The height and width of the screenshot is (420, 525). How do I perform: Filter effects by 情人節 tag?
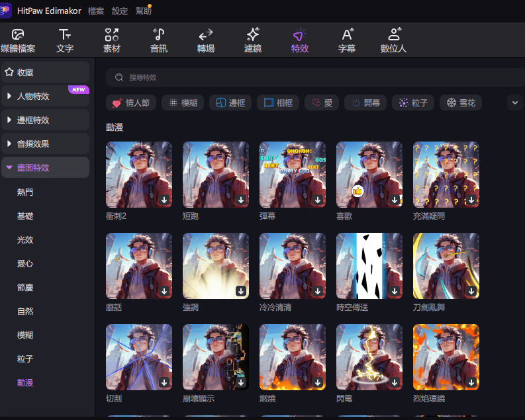click(x=130, y=103)
